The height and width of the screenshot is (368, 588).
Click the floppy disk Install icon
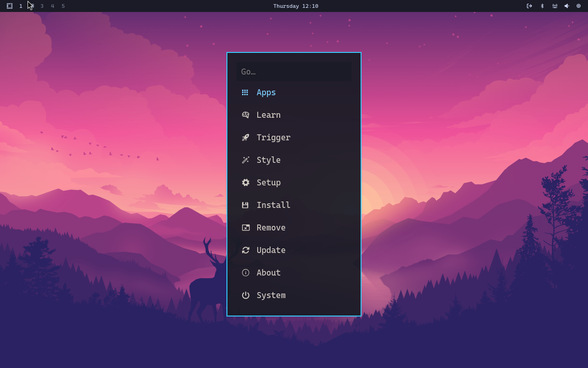(245, 205)
